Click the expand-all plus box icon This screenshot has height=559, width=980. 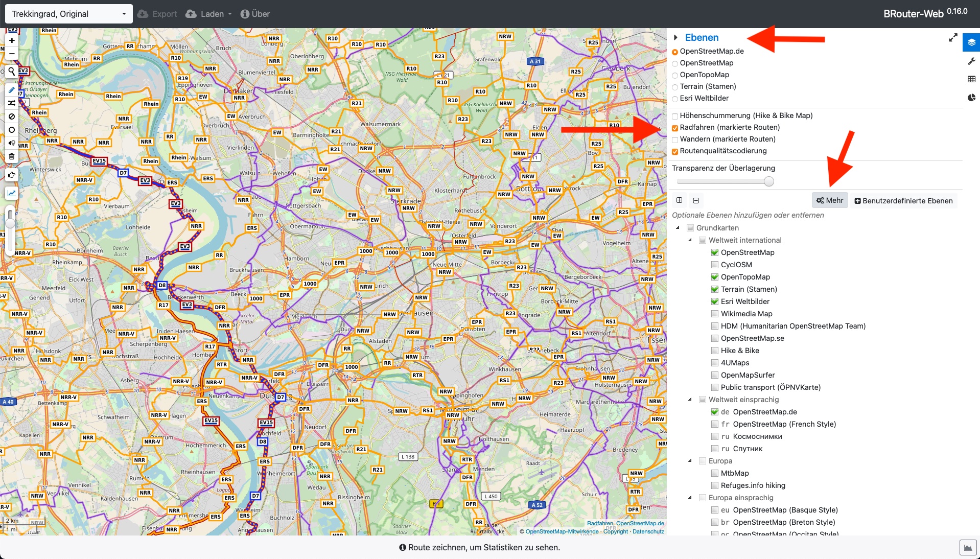click(679, 200)
